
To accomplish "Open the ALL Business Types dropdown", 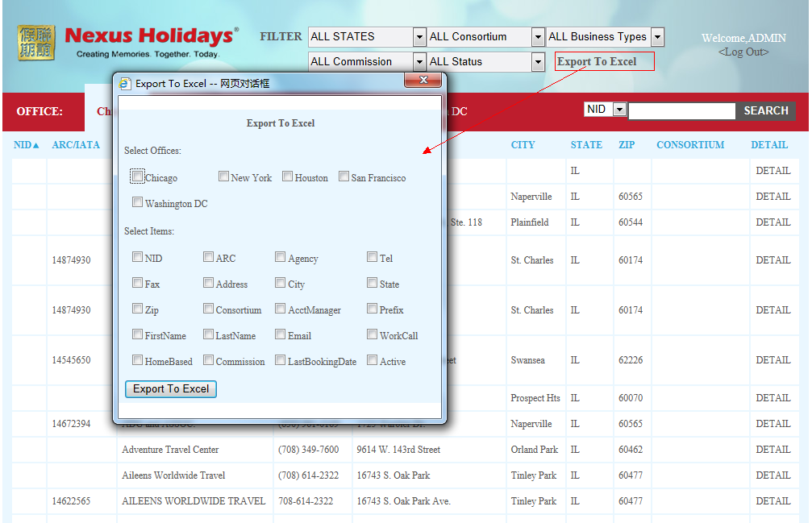I will 606,37.
